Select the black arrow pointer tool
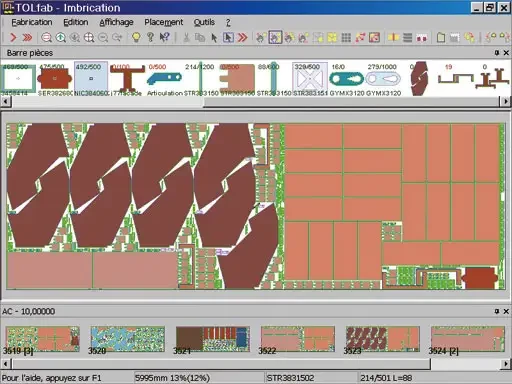The width and height of the screenshot is (512, 384). click(214, 37)
